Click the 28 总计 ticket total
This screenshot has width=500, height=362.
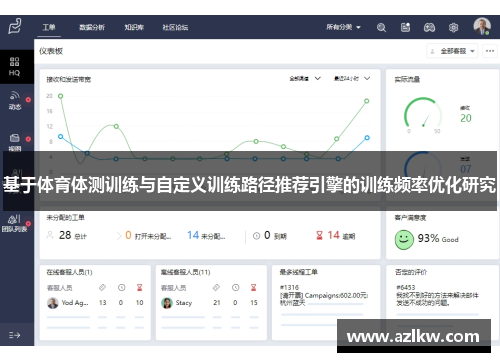(73, 236)
